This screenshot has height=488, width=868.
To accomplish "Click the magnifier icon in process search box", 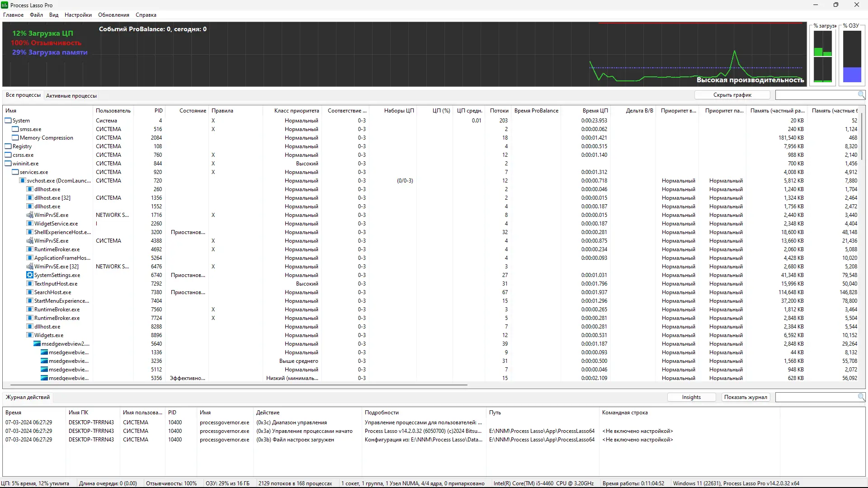I will 861,94.
